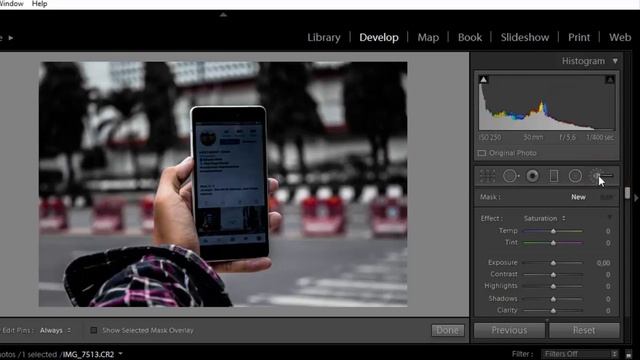
Task: Click the Temp value field
Action: (608, 231)
